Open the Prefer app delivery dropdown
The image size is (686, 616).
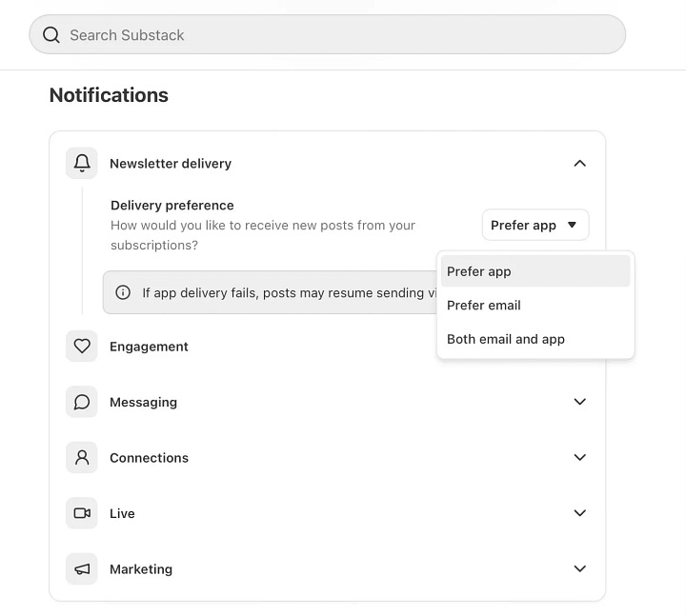(535, 225)
